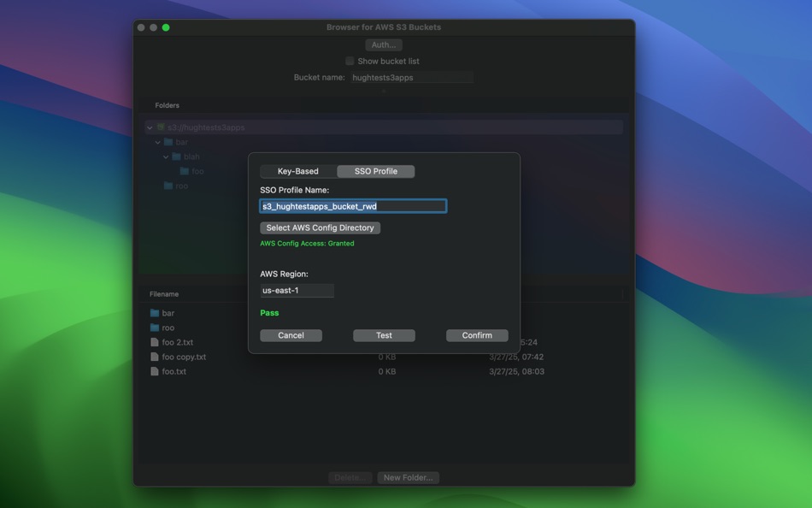Click the 3/27/25, 07:42 date cell
This screenshot has height=508, width=812.
(516, 357)
